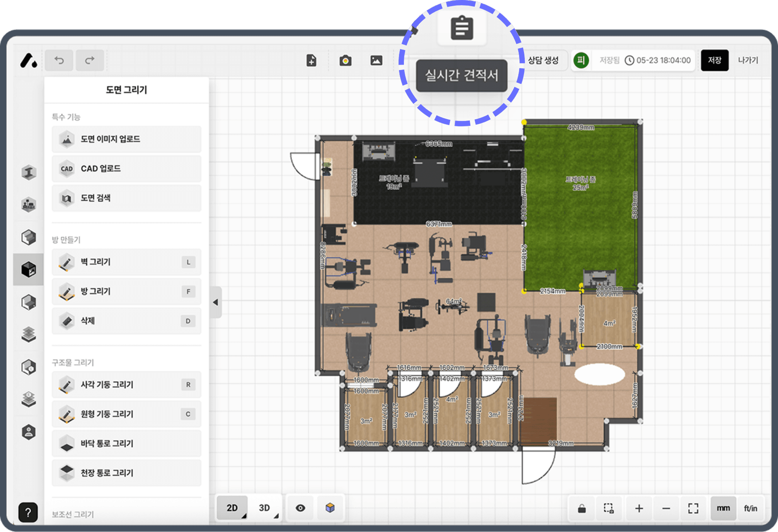Open the 2D view mode dropdown
This screenshot has width=778, height=532.
232,508
